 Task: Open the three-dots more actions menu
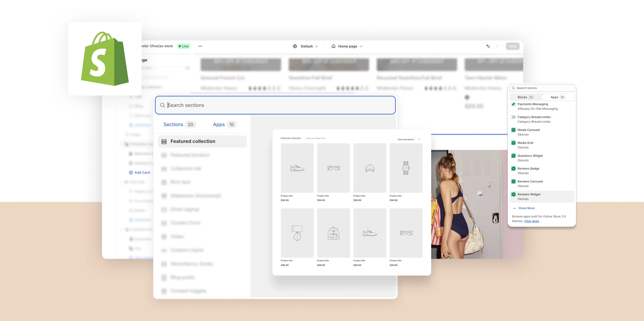click(x=200, y=46)
